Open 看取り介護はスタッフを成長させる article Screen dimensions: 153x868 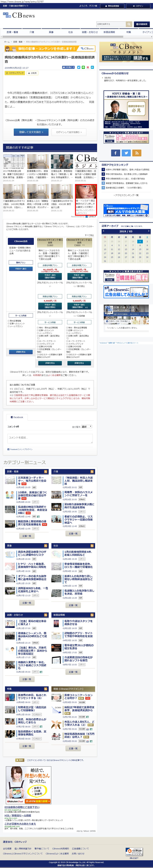point(78,623)
